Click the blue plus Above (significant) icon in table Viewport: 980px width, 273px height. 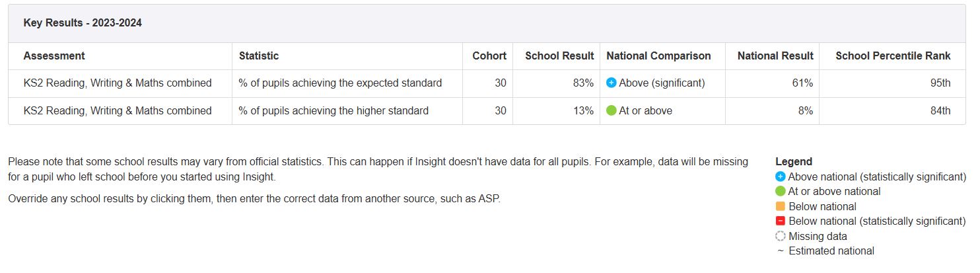[x=611, y=83]
